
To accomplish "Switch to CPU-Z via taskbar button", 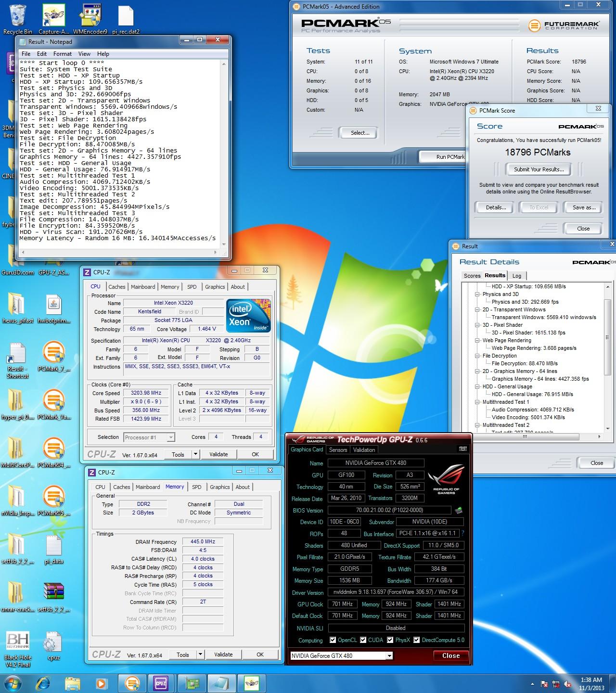I will click(161, 683).
